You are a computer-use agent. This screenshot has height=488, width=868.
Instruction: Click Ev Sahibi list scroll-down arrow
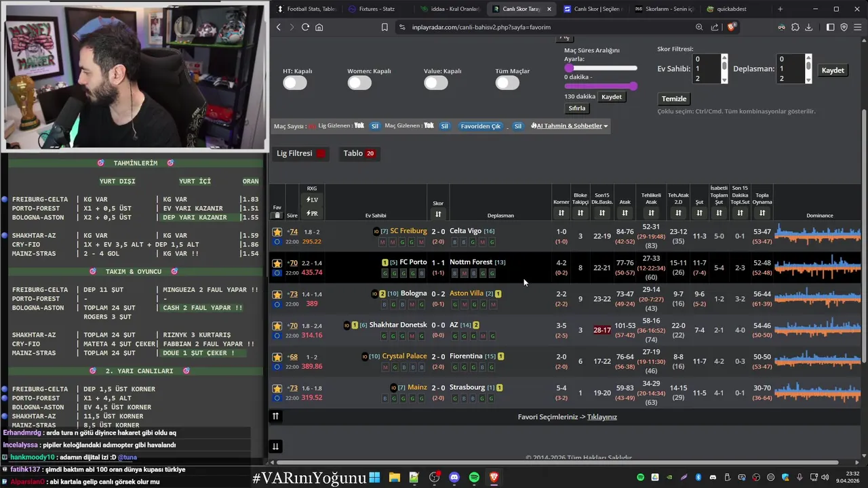point(724,80)
